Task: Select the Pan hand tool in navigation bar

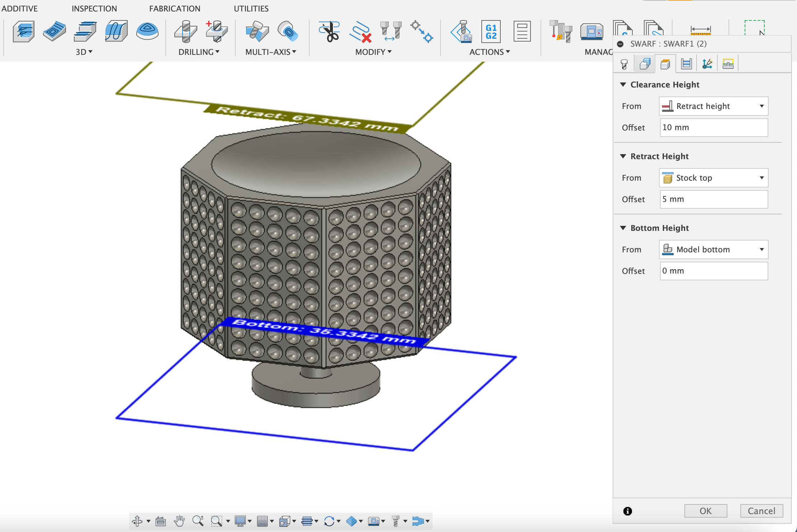Action: [180, 521]
